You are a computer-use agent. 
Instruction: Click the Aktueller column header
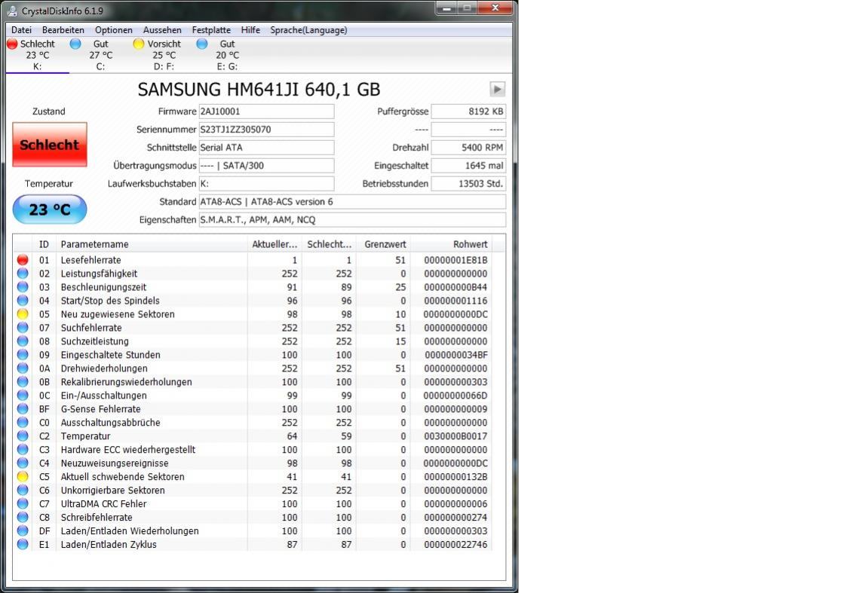click(275, 244)
